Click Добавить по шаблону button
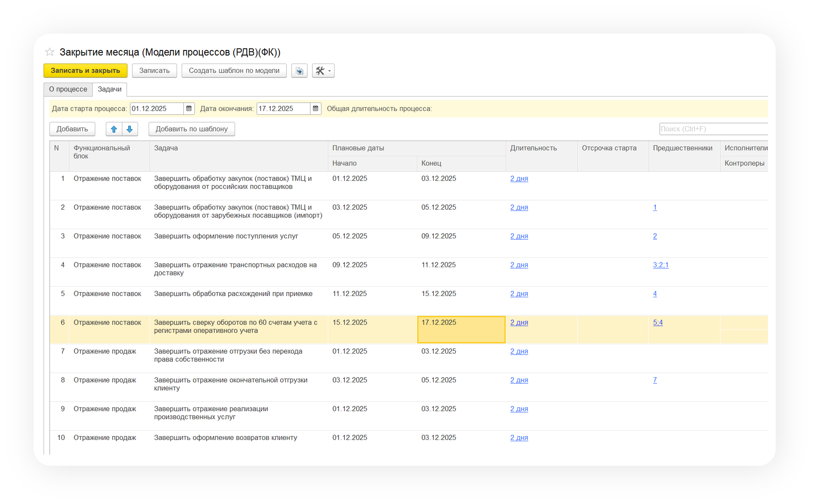814x504 pixels. [x=191, y=129]
